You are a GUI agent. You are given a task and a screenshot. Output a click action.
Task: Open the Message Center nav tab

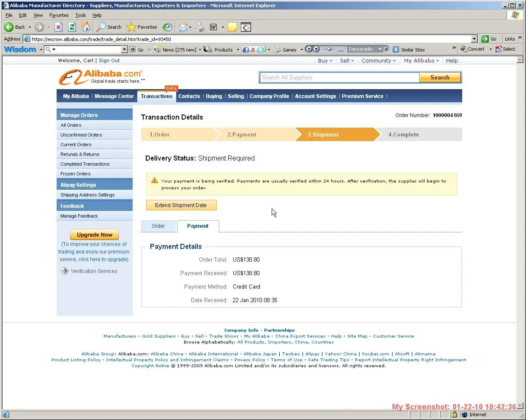click(x=114, y=96)
